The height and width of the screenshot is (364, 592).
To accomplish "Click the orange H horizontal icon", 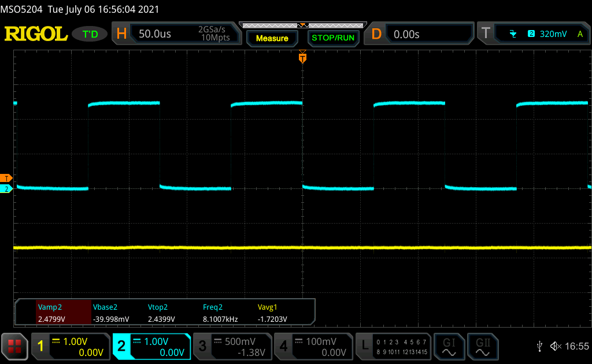I will (x=121, y=34).
